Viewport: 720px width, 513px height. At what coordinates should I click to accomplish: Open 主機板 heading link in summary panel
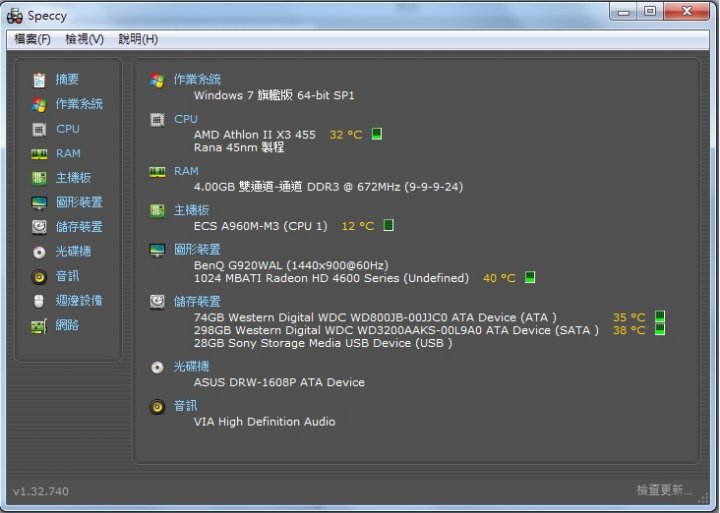[x=191, y=210]
